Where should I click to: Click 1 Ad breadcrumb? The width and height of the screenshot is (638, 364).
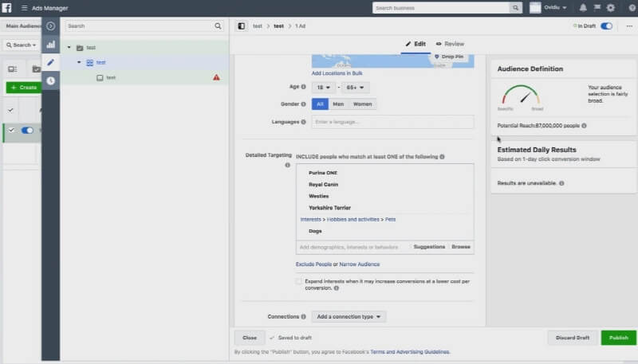coord(301,26)
